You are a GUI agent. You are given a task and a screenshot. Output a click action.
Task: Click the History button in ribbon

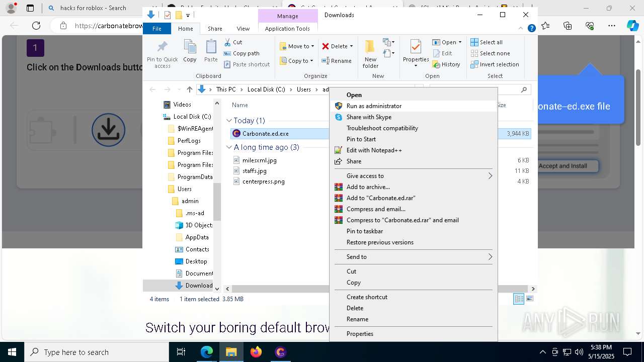(446, 64)
